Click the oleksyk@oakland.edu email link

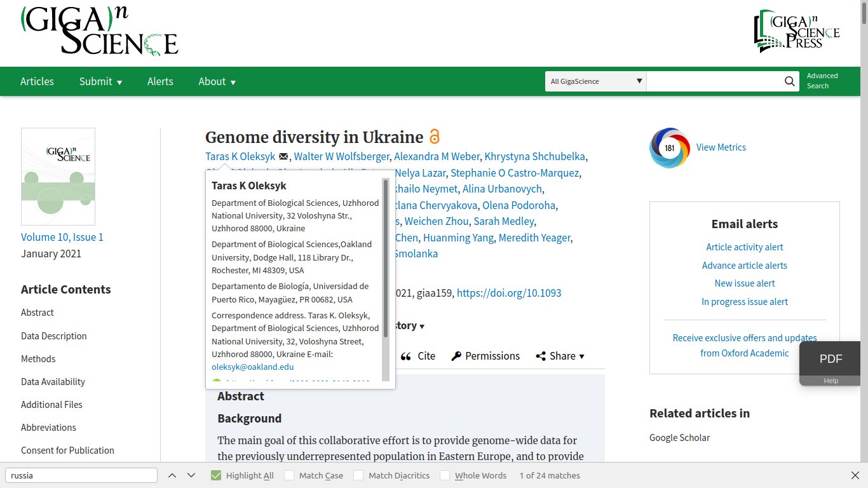[252, 367]
